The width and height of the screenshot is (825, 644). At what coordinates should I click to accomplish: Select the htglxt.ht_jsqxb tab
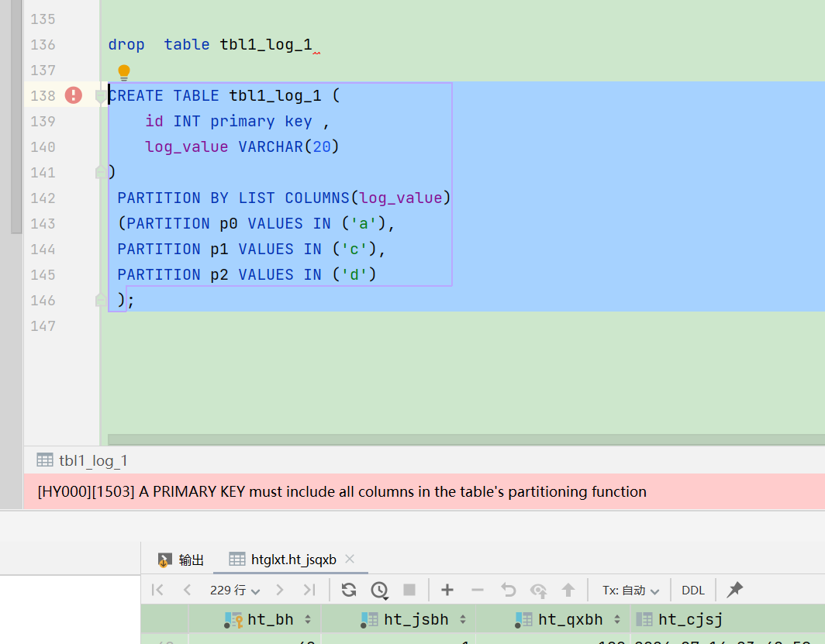coord(283,560)
